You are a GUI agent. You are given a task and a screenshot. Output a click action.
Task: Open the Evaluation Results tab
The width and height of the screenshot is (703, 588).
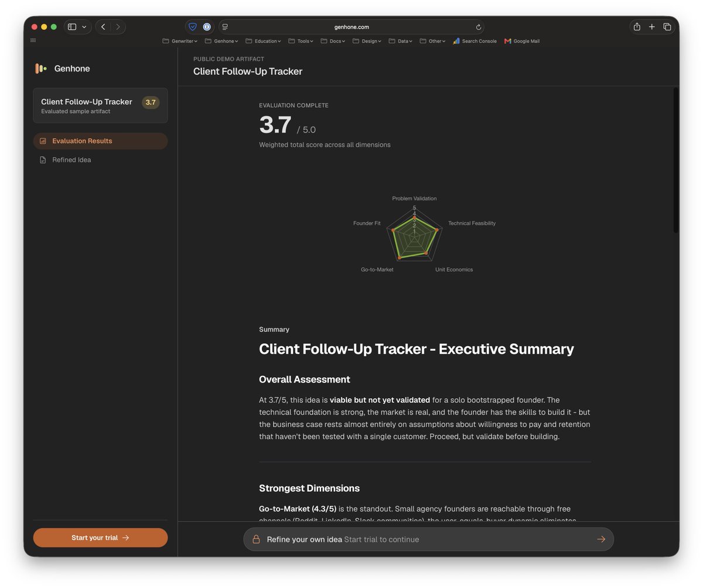coord(100,141)
